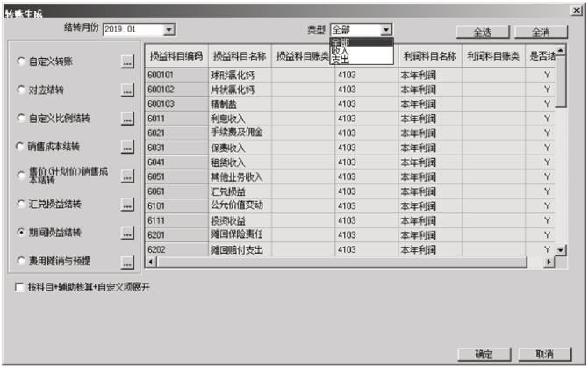This screenshot has width=588, height=367.
Task: Select row code 6031
Action: 176,148
